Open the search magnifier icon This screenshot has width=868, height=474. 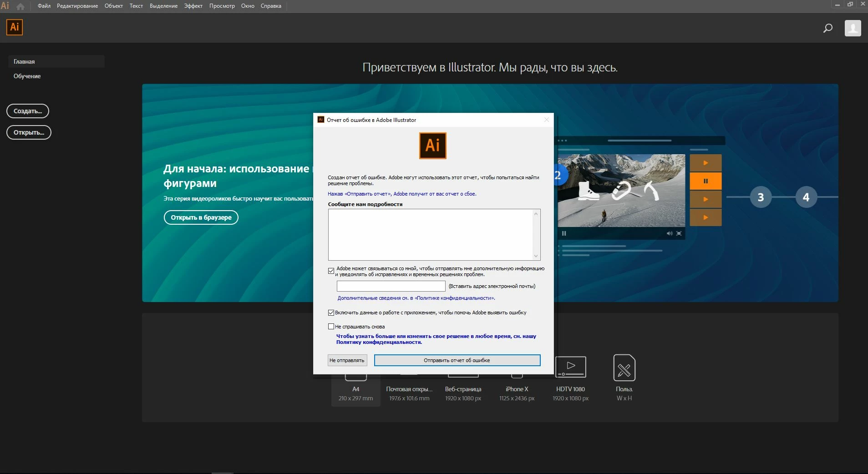(x=828, y=28)
